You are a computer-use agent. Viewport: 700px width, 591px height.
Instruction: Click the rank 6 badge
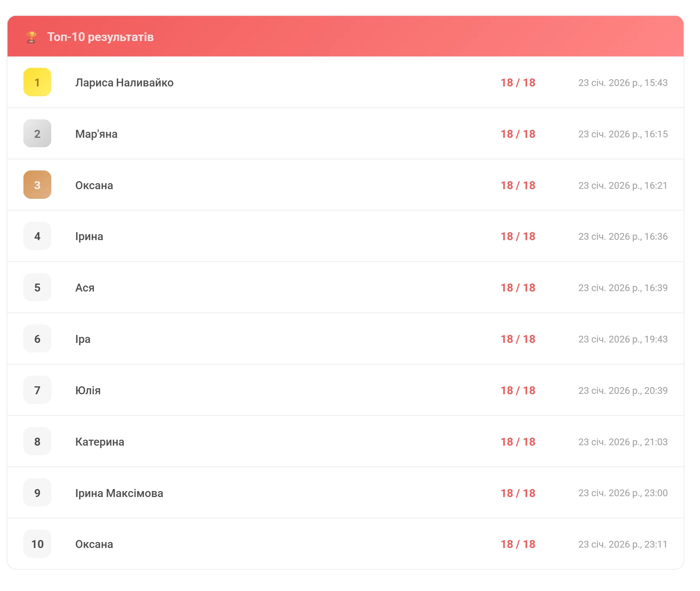coord(37,339)
